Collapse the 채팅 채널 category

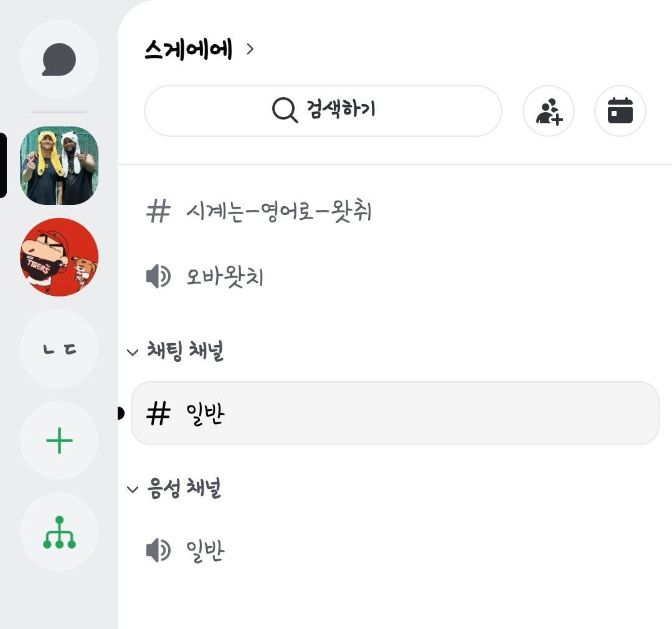click(175, 351)
